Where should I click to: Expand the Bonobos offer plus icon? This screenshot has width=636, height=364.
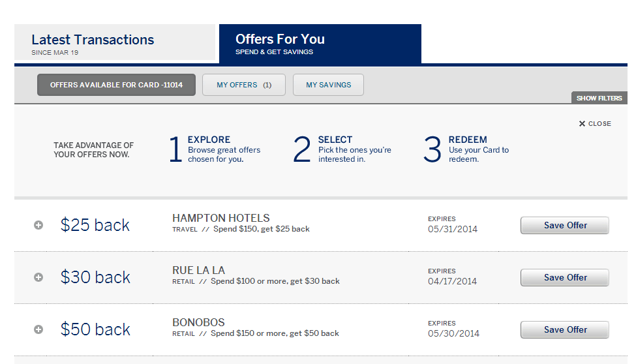click(38, 329)
